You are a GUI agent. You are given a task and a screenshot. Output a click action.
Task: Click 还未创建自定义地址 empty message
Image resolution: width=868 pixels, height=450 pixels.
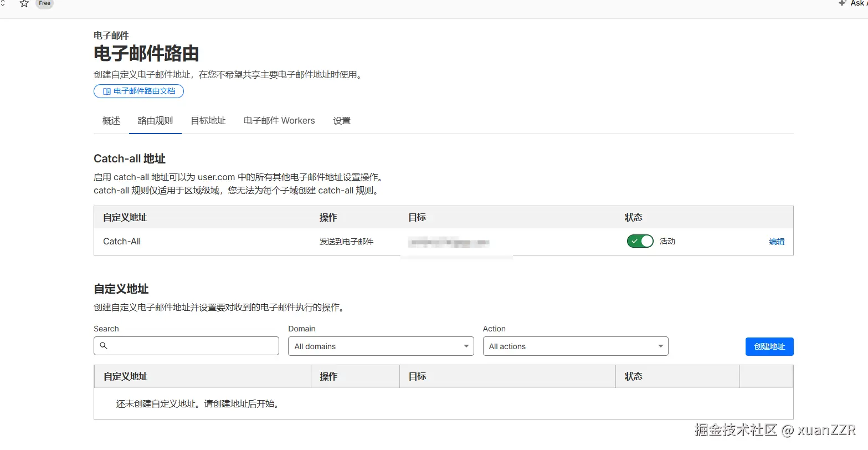coord(199,404)
